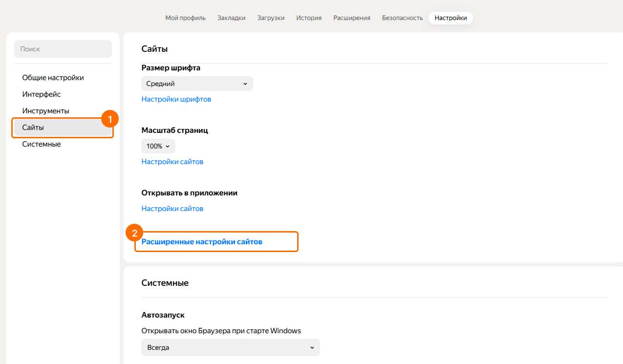Viewport: 623px width, 364px height.
Task: Click the Настройки шрифтов link
Action: (x=176, y=99)
